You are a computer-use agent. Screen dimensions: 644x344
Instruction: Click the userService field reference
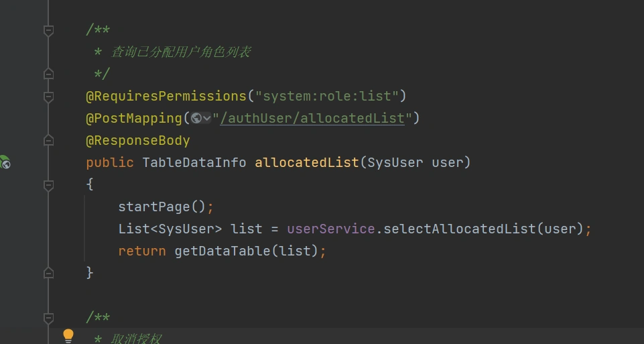pos(330,229)
